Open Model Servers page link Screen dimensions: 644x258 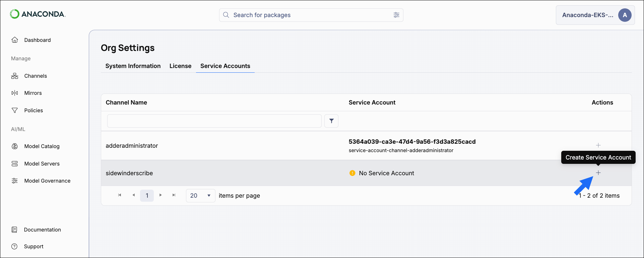42,164
